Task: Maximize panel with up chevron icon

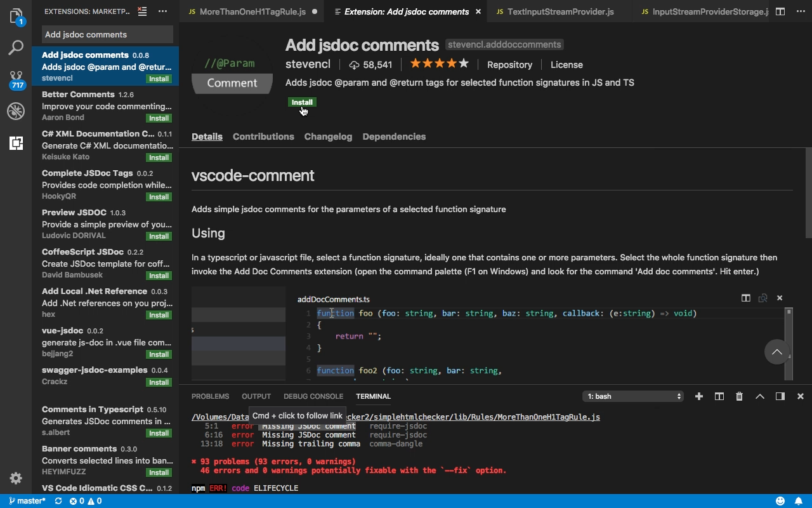Action: point(759,396)
